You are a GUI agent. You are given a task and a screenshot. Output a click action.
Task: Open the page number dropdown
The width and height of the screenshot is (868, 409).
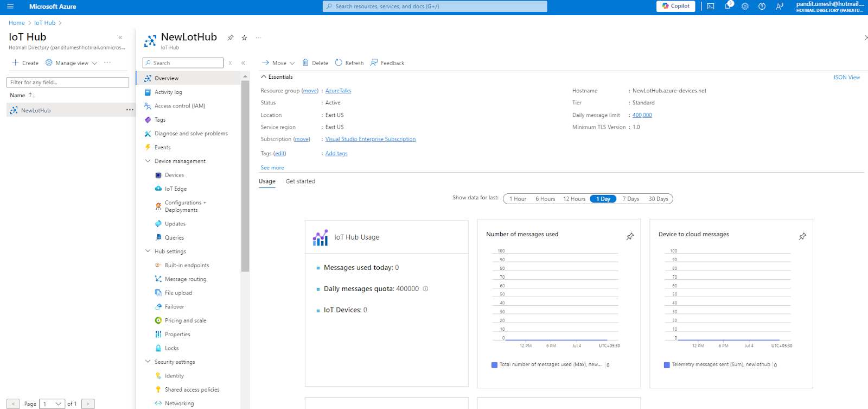tap(52, 404)
